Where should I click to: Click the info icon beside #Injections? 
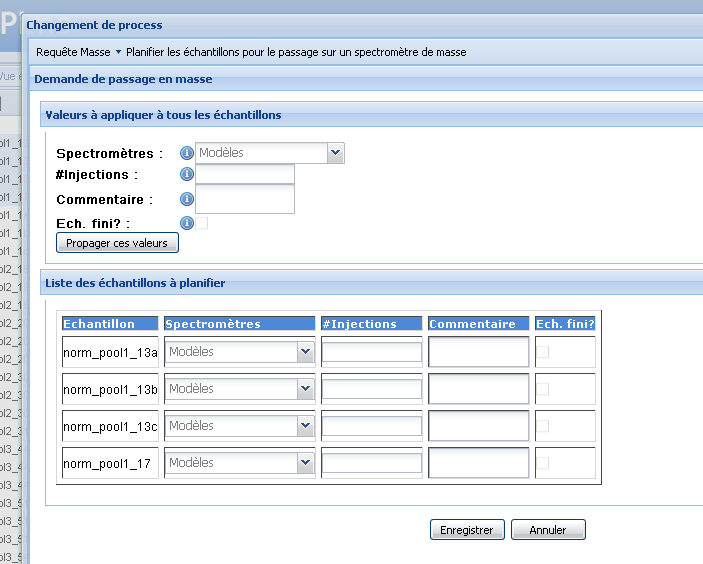click(186, 174)
